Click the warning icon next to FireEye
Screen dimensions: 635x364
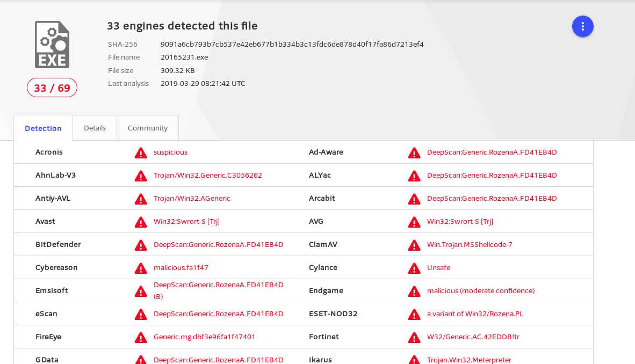point(141,337)
